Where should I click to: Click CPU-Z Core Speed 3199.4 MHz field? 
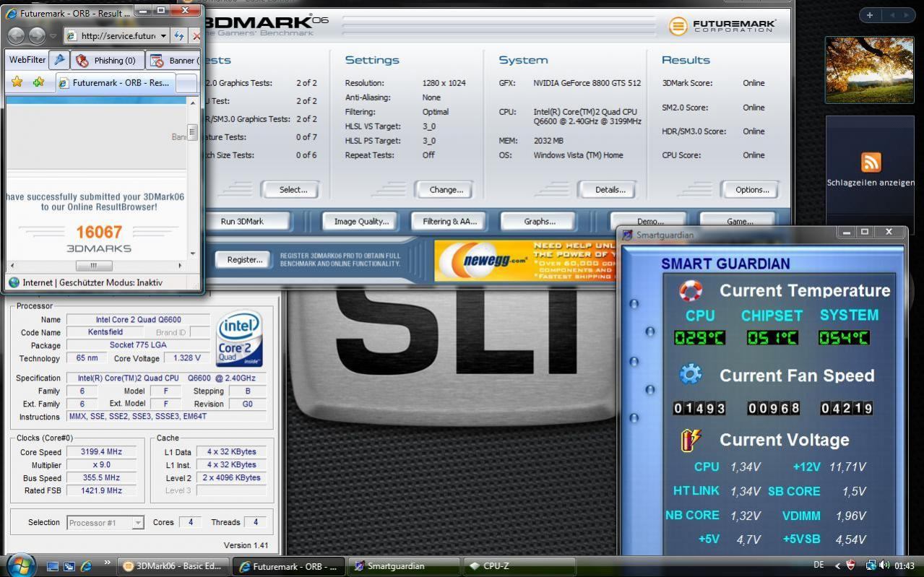pyautogui.click(x=101, y=452)
